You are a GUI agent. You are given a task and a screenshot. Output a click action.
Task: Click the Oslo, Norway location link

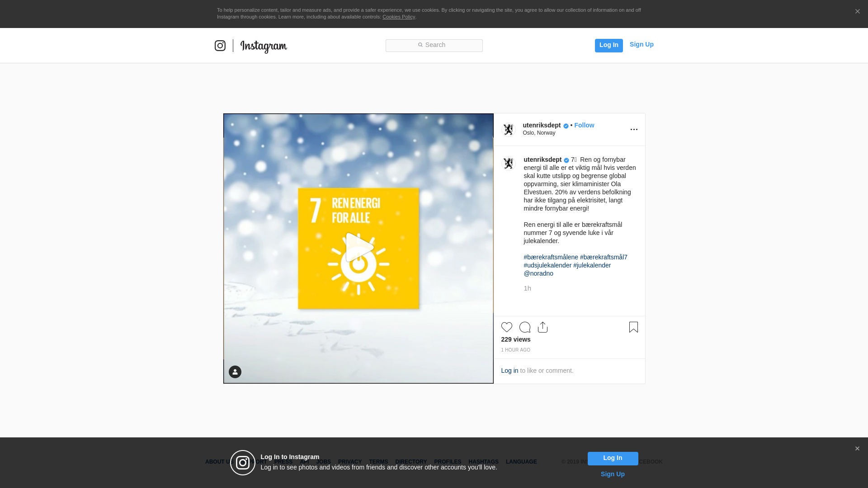point(539,133)
